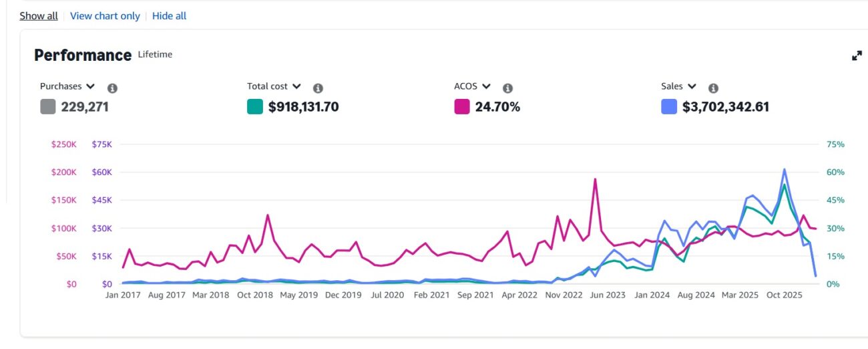The width and height of the screenshot is (868, 349).
Task: Click the gray Purchases color swatch
Action: (x=48, y=106)
